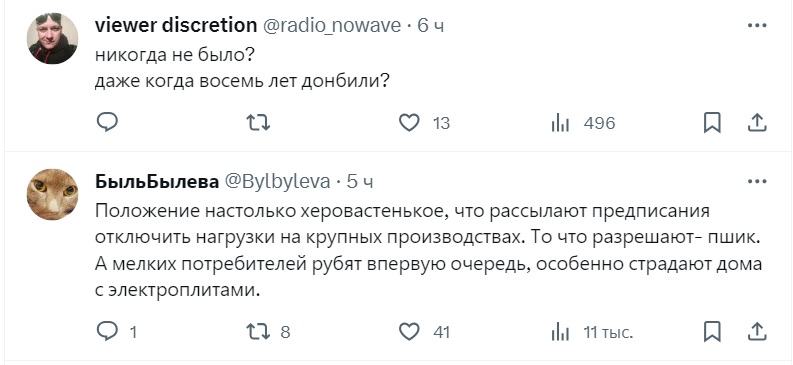Open viewer discretion profile avatar
This screenshot has width=793, height=365.
(x=53, y=38)
